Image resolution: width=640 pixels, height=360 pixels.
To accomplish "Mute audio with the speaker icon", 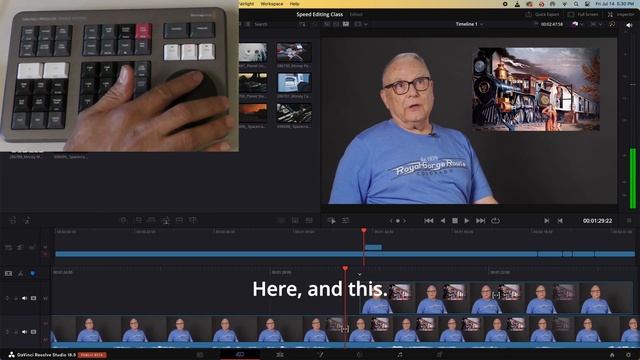I will click(x=629, y=25).
